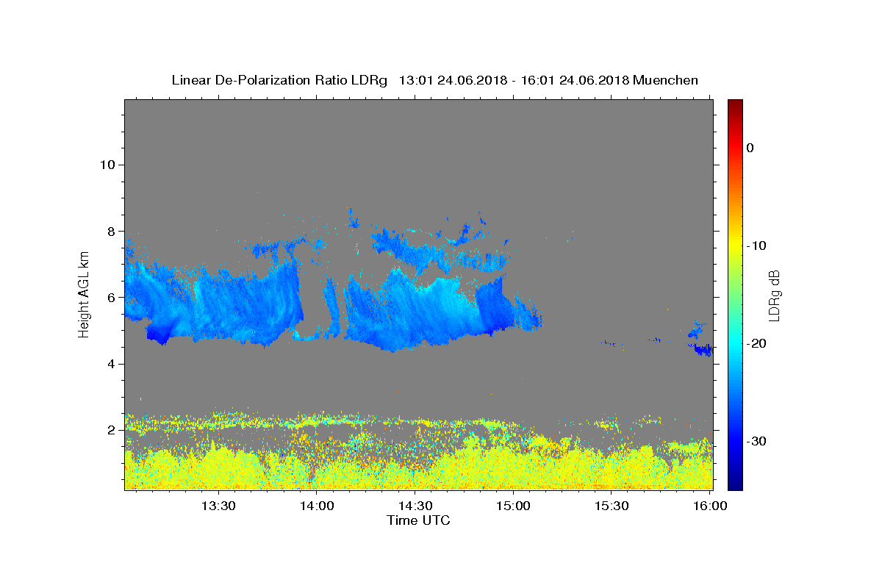Click the 'LDRg dB' colorbar label
Image resolution: width=882 pixels, height=588 pixels.
tap(773, 295)
